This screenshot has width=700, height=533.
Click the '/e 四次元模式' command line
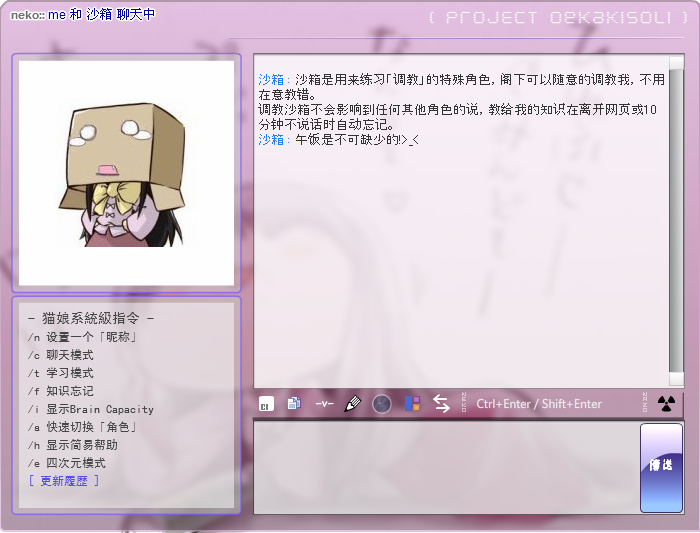pos(67,463)
